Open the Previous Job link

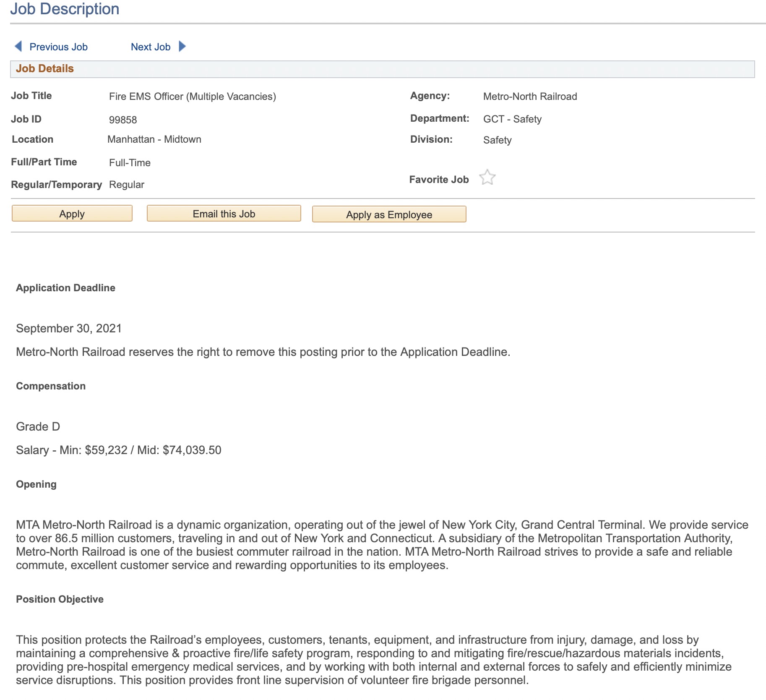click(x=58, y=47)
